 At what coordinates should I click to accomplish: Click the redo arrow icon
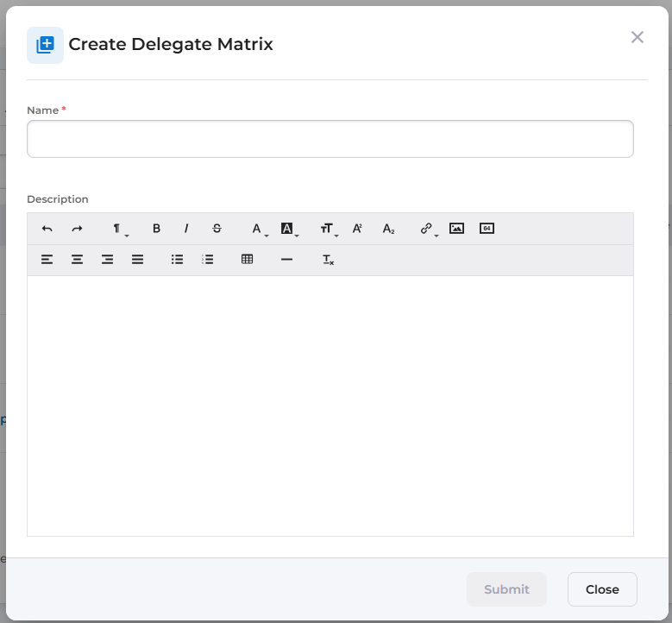coord(77,229)
